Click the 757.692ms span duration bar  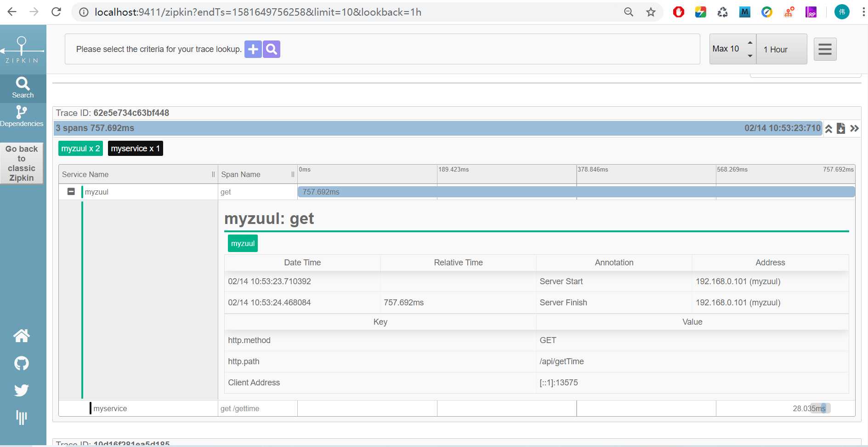click(x=576, y=192)
